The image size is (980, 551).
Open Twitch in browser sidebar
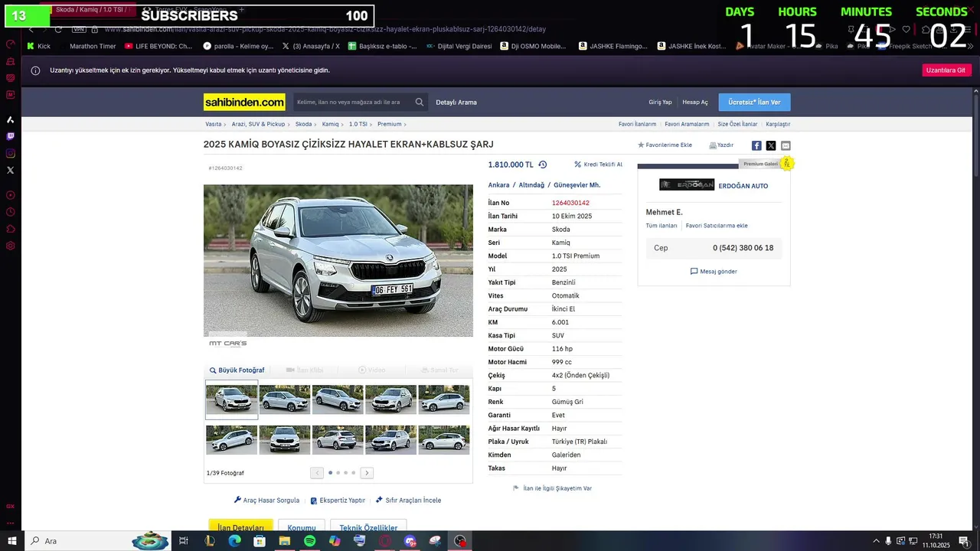point(10,136)
